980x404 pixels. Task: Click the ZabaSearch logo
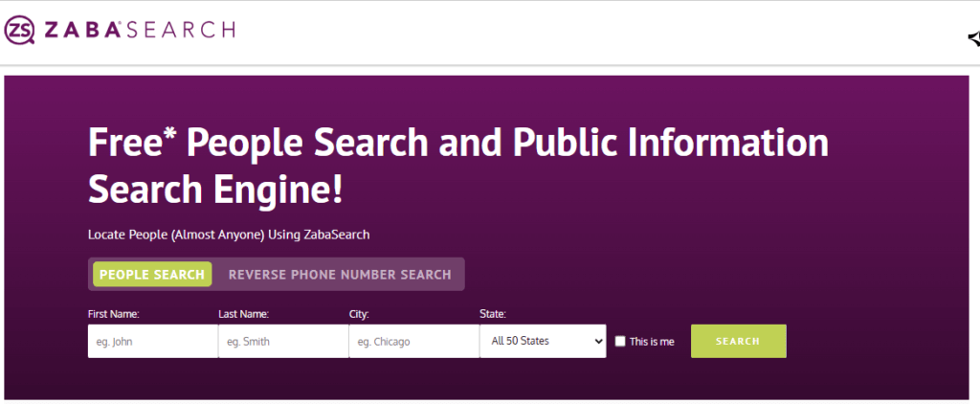pyautogui.click(x=119, y=30)
